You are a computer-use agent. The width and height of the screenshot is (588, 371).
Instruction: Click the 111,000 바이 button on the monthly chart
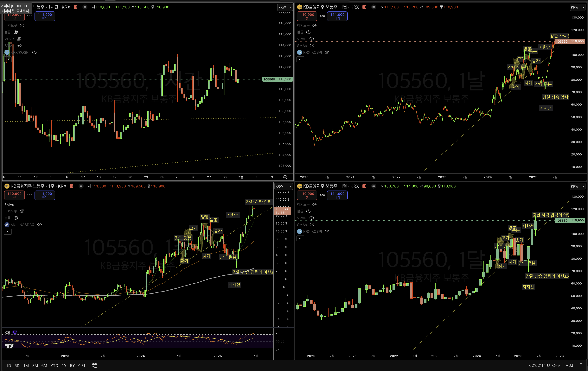pos(337,195)
